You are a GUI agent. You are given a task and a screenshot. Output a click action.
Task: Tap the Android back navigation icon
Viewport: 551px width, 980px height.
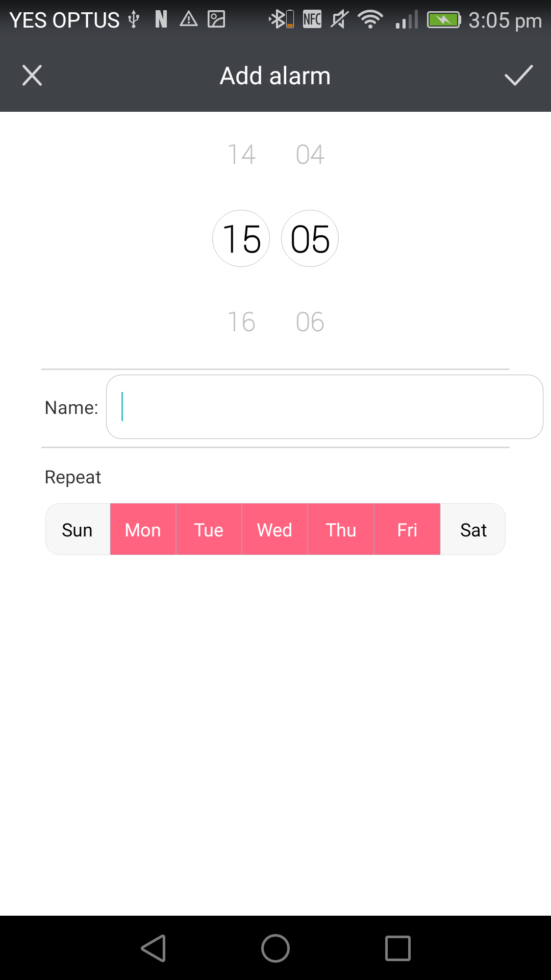click(153, 948)
